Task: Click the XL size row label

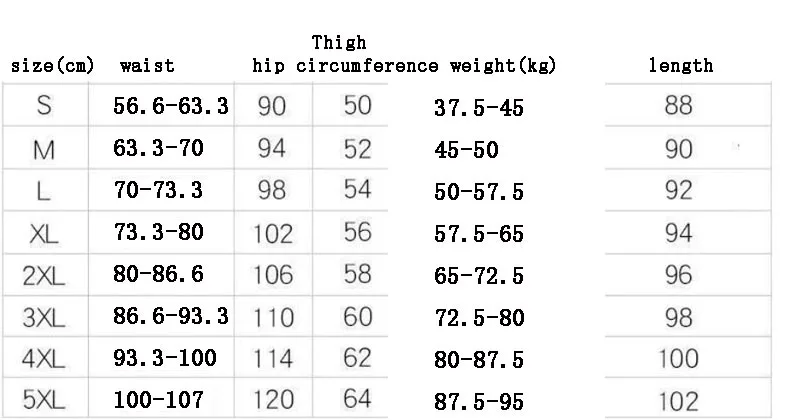Action: [x=43, y=234]
